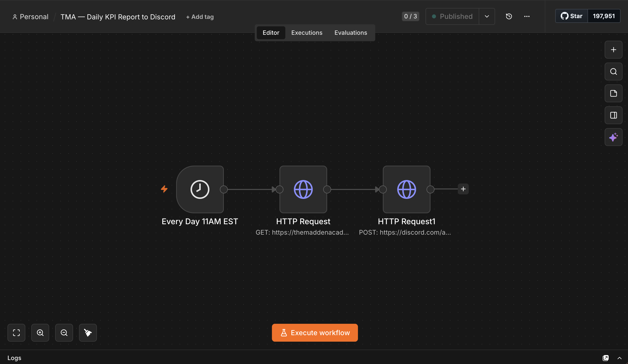The image size is (628, 364).
Task: Switch to the Evaluations tab
Action: pos(351,33)
